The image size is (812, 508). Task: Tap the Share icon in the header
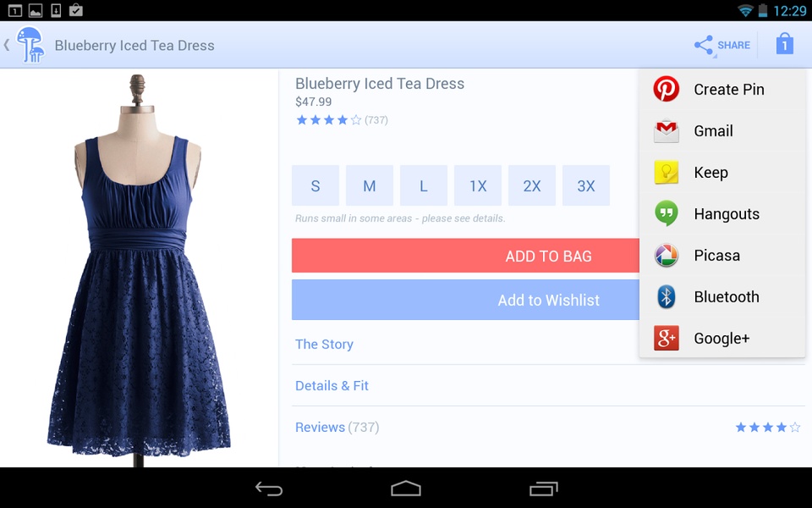(x=704, y=45)
